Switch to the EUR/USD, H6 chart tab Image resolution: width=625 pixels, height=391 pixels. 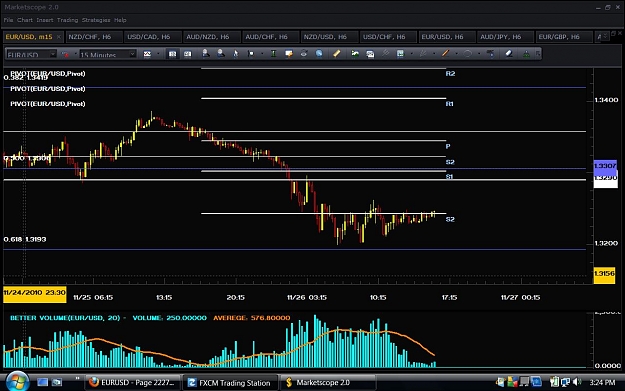[446, 37]
